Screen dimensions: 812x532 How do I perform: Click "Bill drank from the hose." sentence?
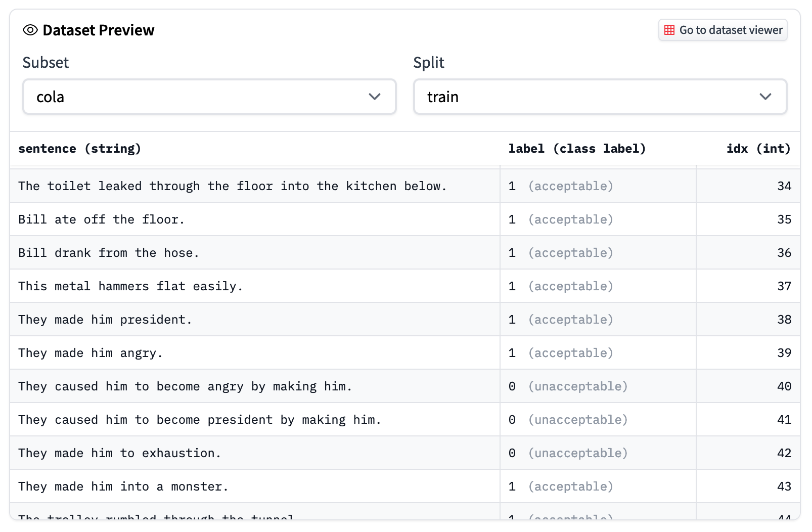109,253
